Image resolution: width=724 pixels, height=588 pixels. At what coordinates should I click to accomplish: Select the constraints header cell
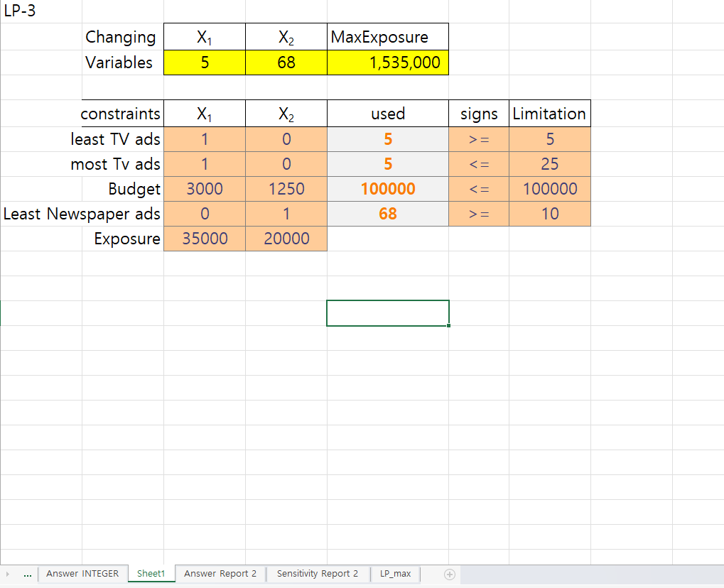point(121,113)
